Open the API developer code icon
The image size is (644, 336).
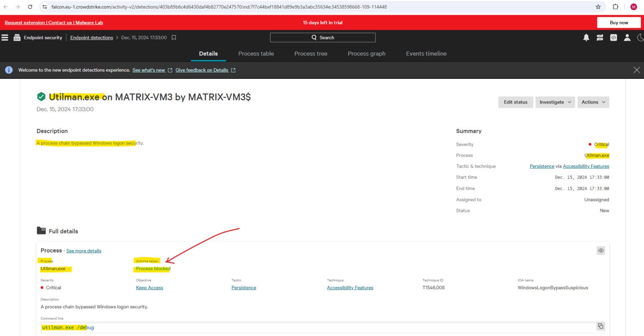click(x=613, y=37)
